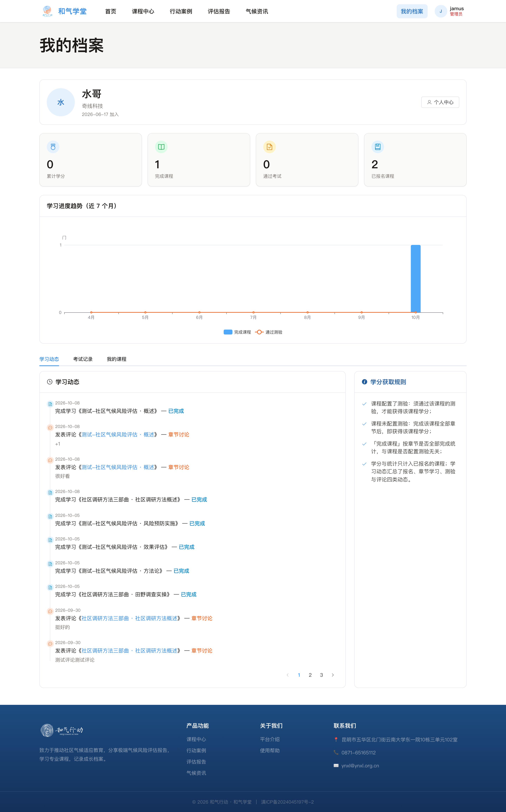
Task: Click the 已报名课程 bookmark icon
Action: point(378,147)
